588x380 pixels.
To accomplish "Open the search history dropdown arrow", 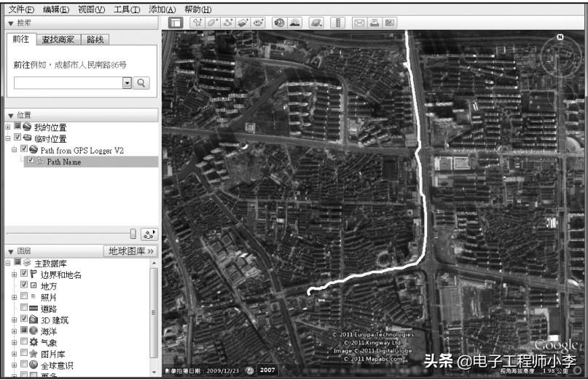I will tap(127, 83).
